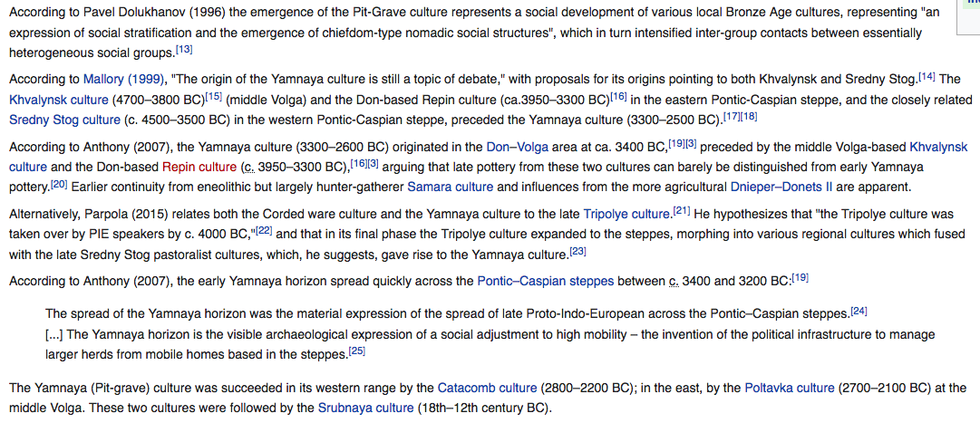Open the red Repin culture link
The height and width of the screenshot is (423, 980).
[x=199, y=167]
